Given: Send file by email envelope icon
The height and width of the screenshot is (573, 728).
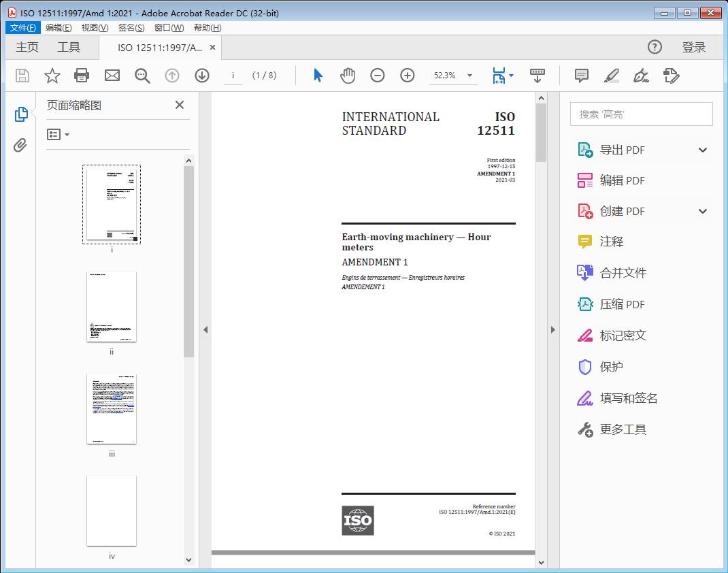Looking at the screenshot, I should coord(112,76).
